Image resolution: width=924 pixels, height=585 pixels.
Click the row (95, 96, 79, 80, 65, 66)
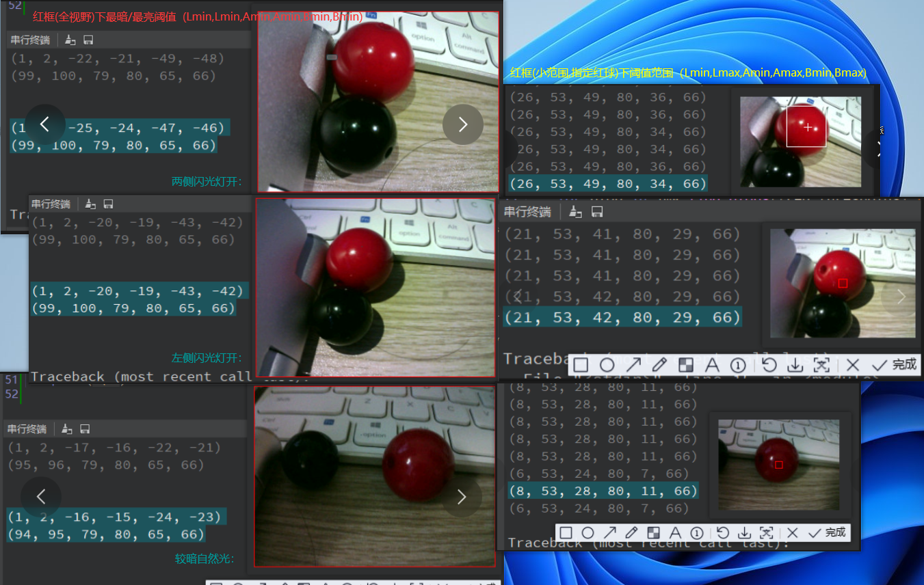pos(106,465)
